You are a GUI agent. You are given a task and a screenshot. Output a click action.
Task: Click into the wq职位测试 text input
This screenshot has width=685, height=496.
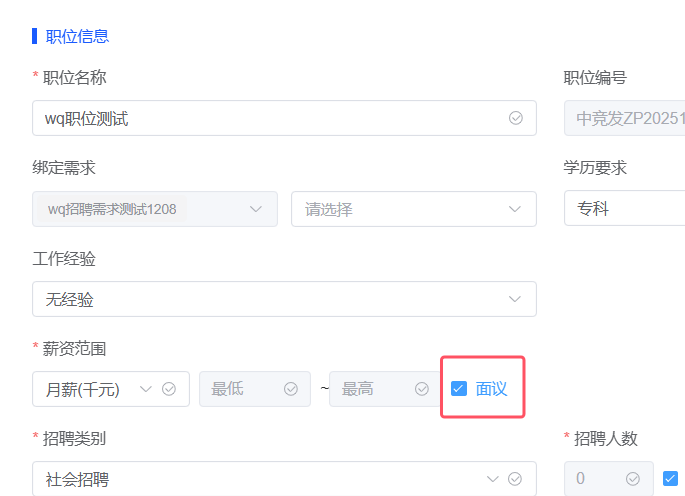270,118
